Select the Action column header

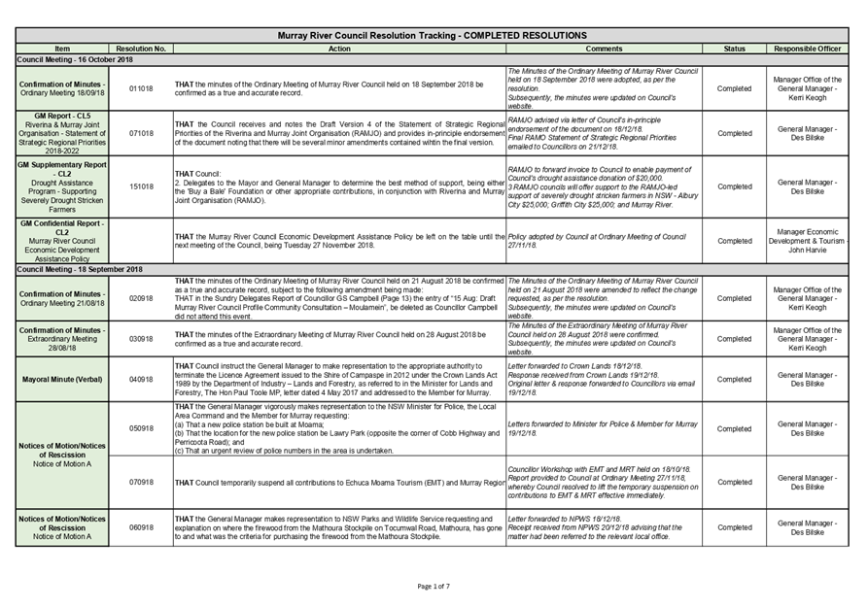coord(339,48)
